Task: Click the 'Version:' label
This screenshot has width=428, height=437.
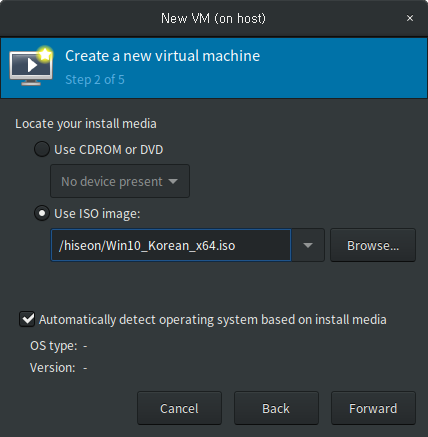Action: pos(53,368)
